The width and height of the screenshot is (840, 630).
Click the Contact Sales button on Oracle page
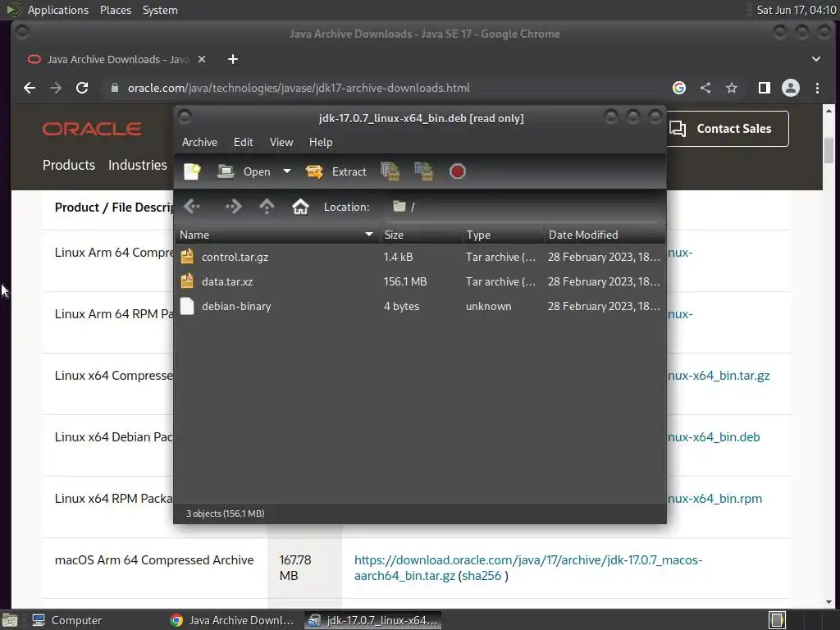[x=728, y=129]
